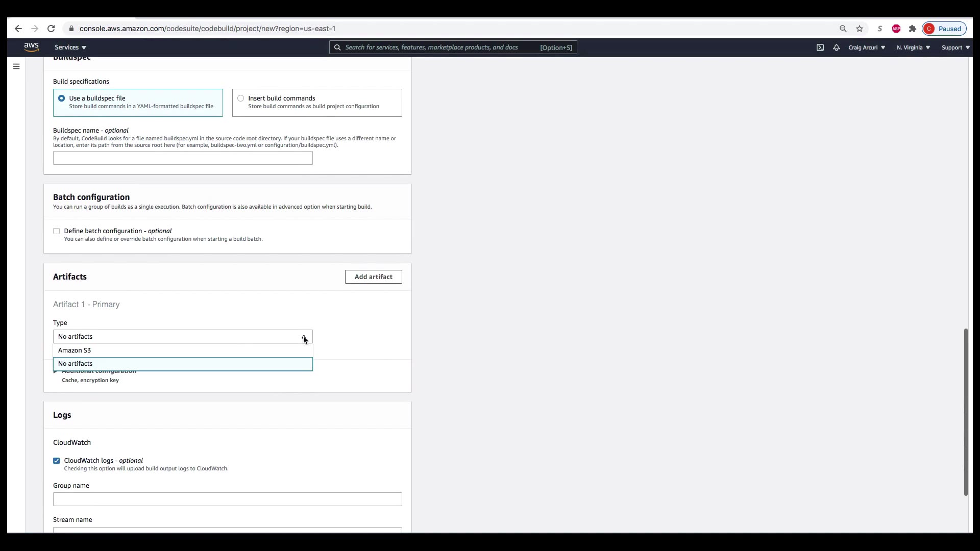The image size is (980, 551).
Task: Open the browser extensions puzzle icon
Action: (913, 29)
